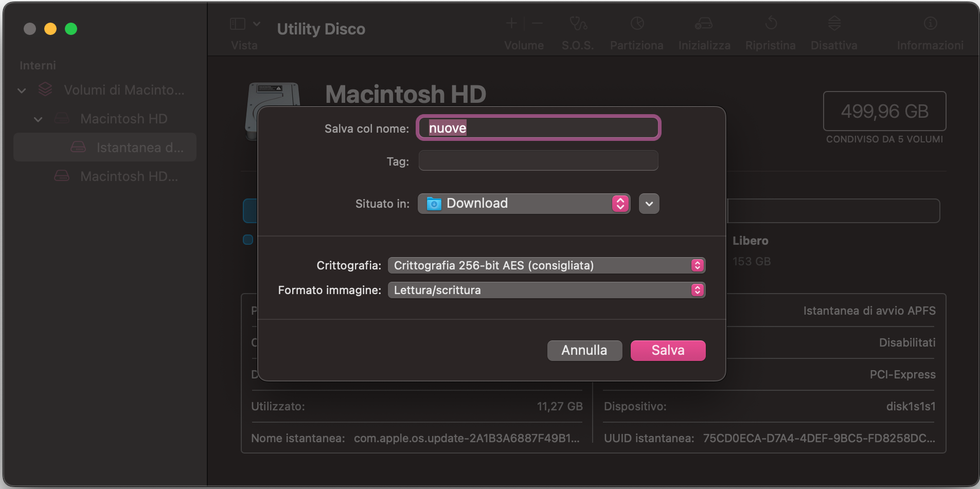Click the Annulla button

pyautogui.click(x=584, y=350)
